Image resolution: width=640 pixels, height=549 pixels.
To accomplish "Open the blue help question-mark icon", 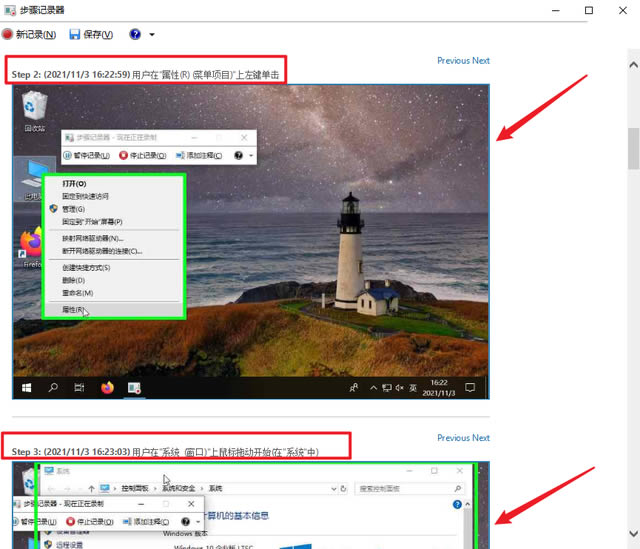I will pyautogui.click(x=135, y=34).
